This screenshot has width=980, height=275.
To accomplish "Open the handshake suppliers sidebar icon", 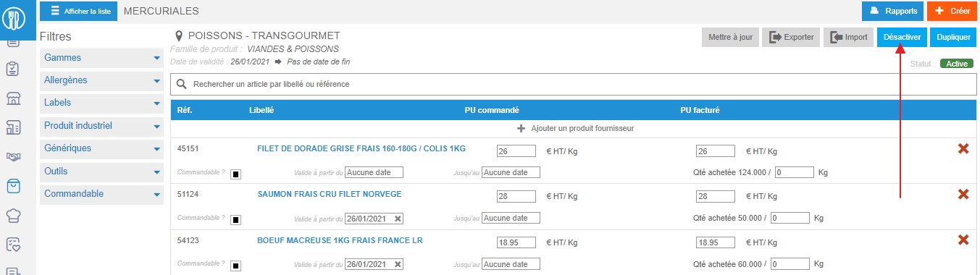I will click(13, 156).
